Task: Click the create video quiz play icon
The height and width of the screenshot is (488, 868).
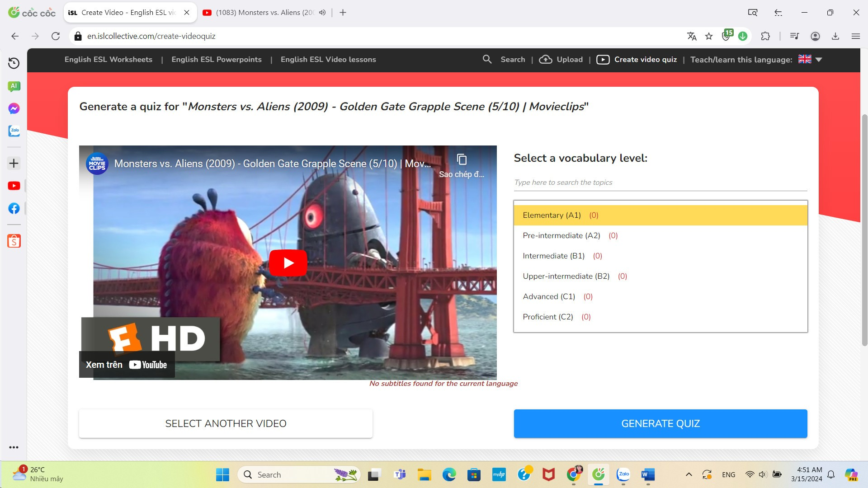Action: [x=603, y=60]
